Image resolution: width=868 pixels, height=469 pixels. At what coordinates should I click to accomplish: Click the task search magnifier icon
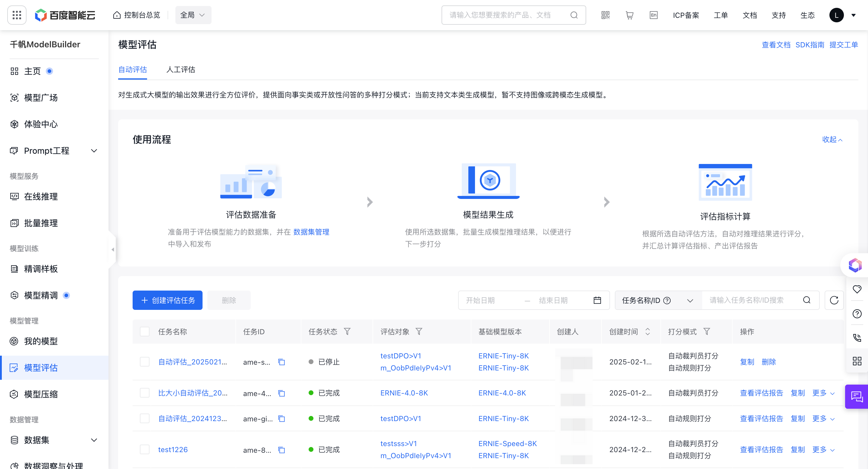point(807,300)
